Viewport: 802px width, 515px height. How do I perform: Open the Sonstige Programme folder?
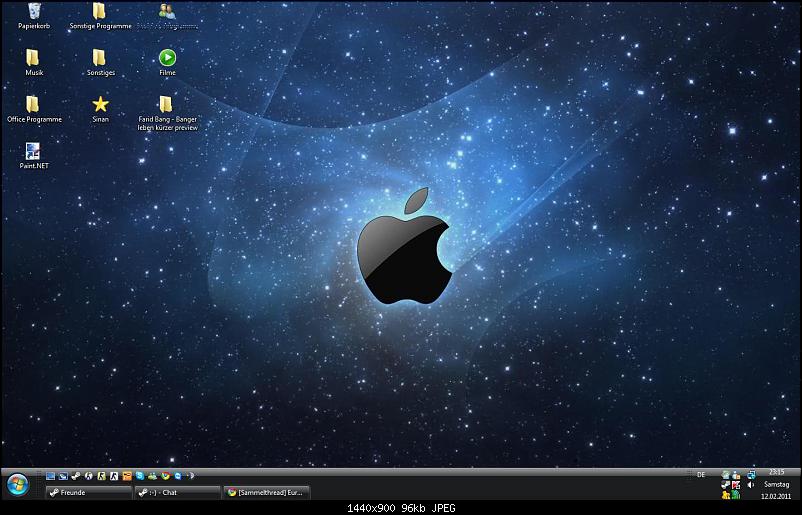coord(100,12)
